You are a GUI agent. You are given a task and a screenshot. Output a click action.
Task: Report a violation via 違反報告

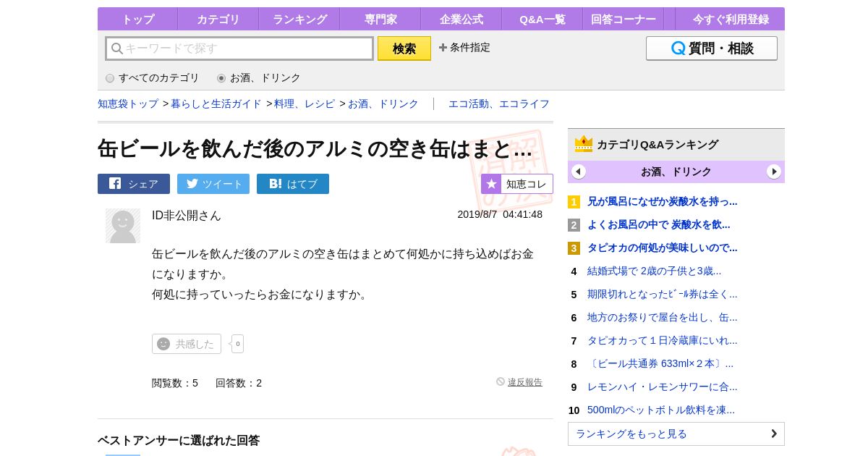pyautogui.click(x=525, y=382)
